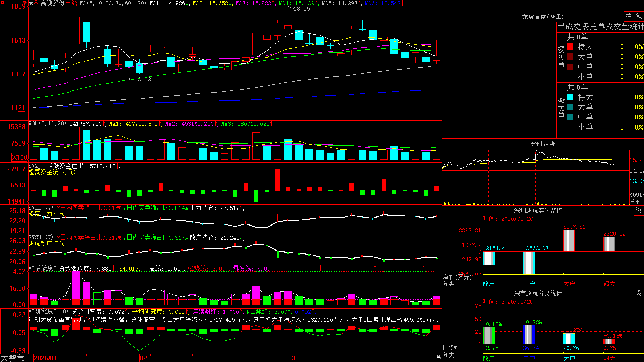This screenshot has width=644, height=362.
Task: Click the 深市超赢分类统计 title
Action: 538,294
